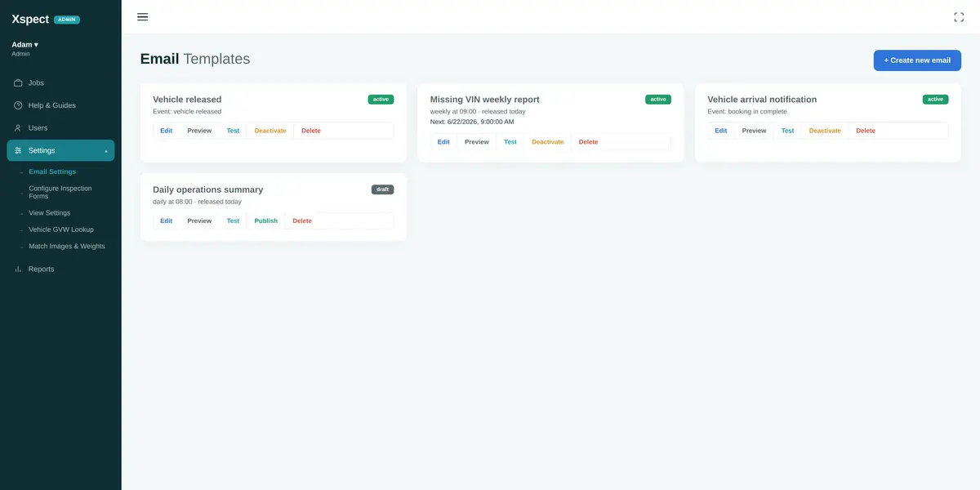Test the Daily operations summary template
Image resolution: width=980 pixels, height=490 pixels.
coord(233,220)
